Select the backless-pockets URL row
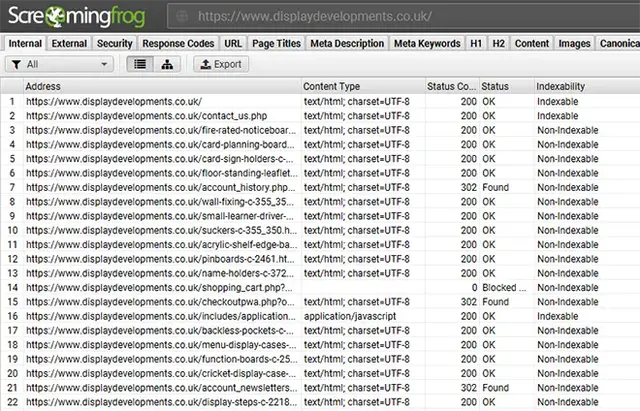The width and height of the screenshot is (640, 411). [160, 331]
